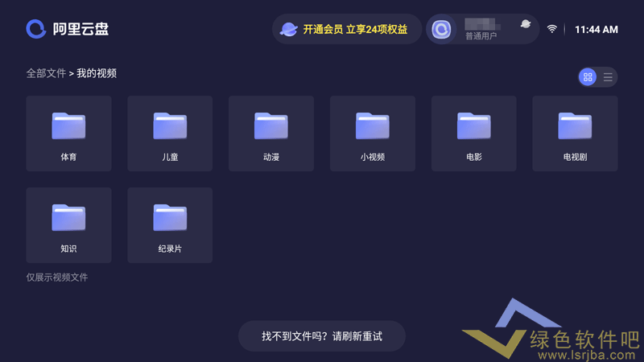Viewport: 644px width, 362px height.
Task: Open the 电影 folder
Action: tap(474, 134)
